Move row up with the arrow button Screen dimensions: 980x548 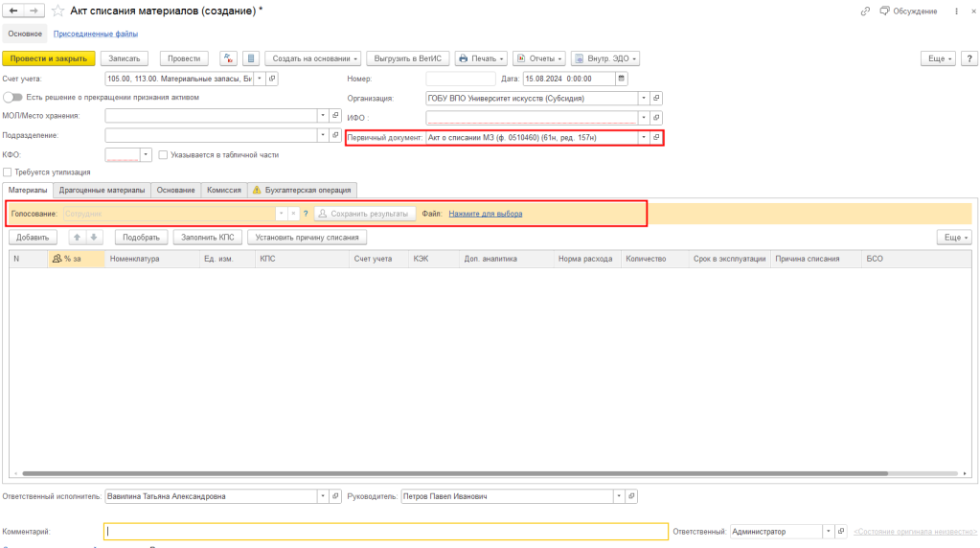(x=77, y=237)
